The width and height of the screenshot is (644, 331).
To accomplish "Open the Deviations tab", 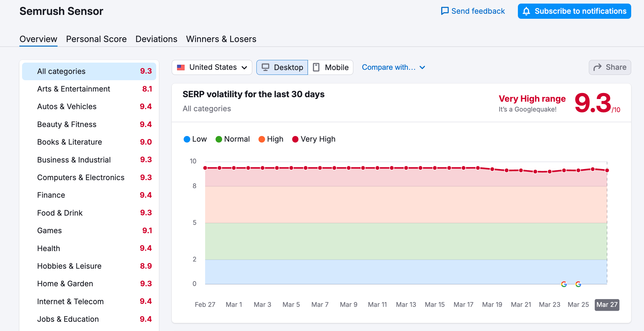I will 156,39.
